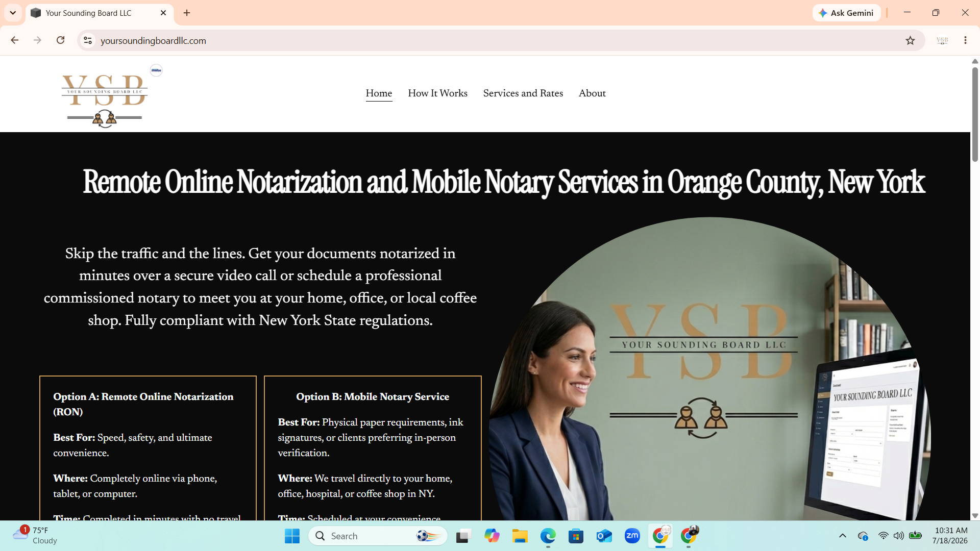Open Wi-Fi network settings in tray
The width and height of the screenshot is (980, 551).
coord(883,536)
